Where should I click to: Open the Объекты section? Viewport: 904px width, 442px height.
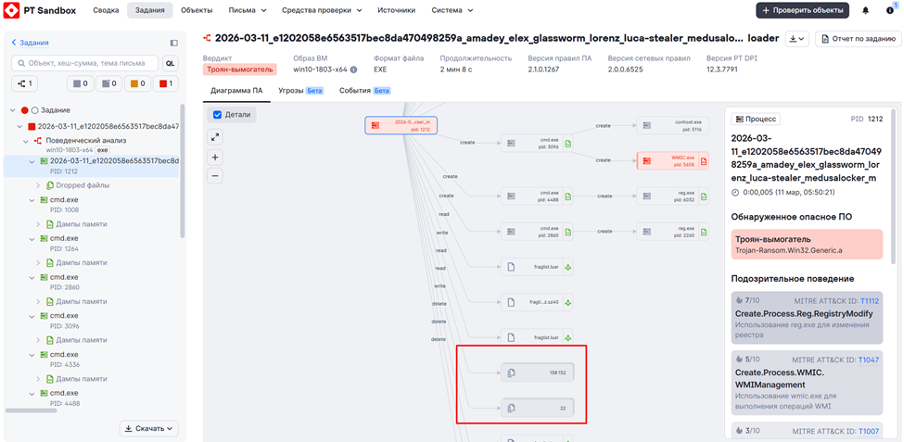click(x=196, y=10)
